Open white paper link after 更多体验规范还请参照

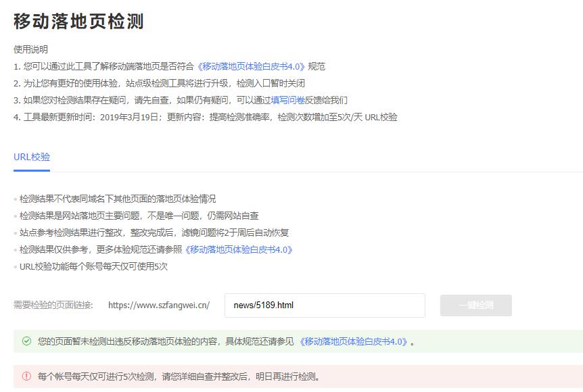[x=239, y=249]
